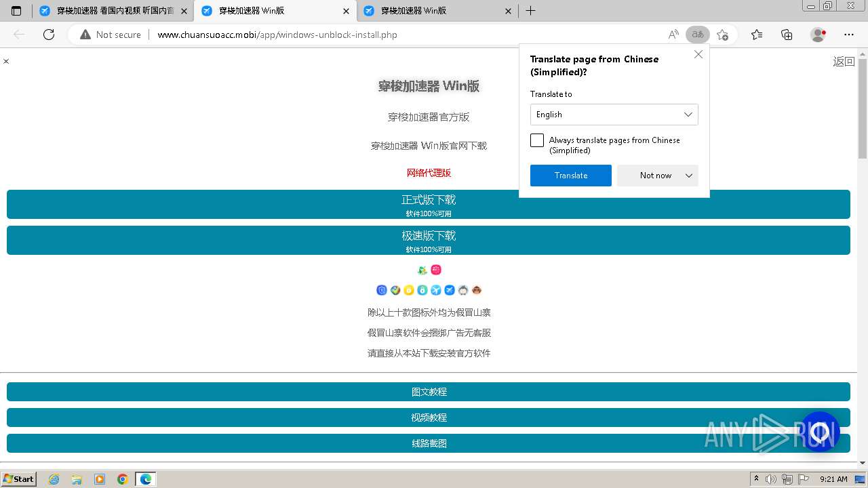Open the tab actions menu icon
The height and width of the screenshot is (488, 868).
(x=16, y=11)
